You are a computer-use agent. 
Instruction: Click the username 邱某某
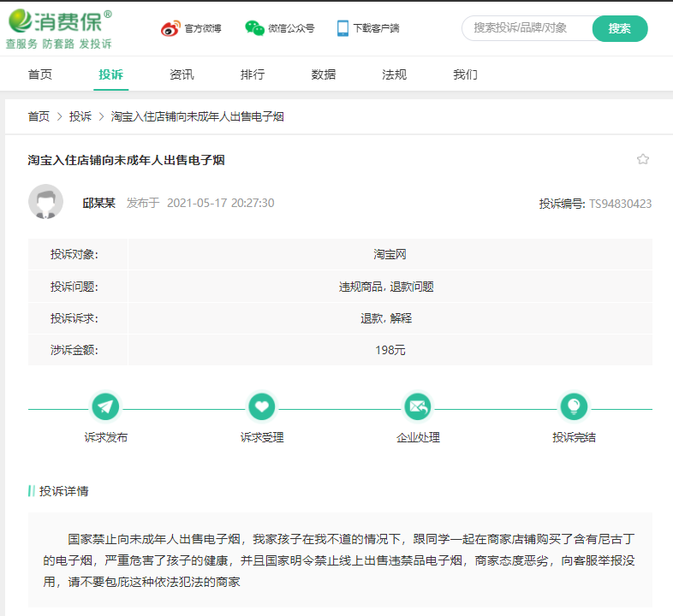(x=98, y=203)
